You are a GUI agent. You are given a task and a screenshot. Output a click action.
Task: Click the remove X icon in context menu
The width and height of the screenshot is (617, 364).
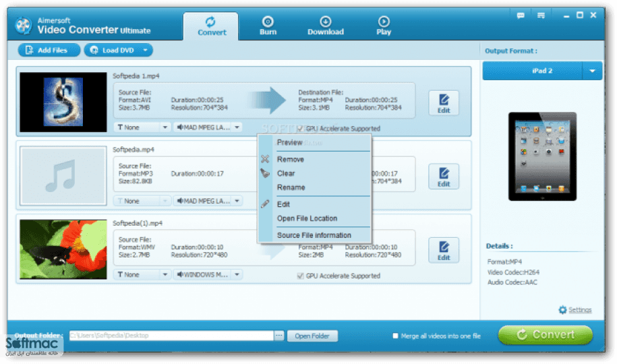click(x=265, y=159)
